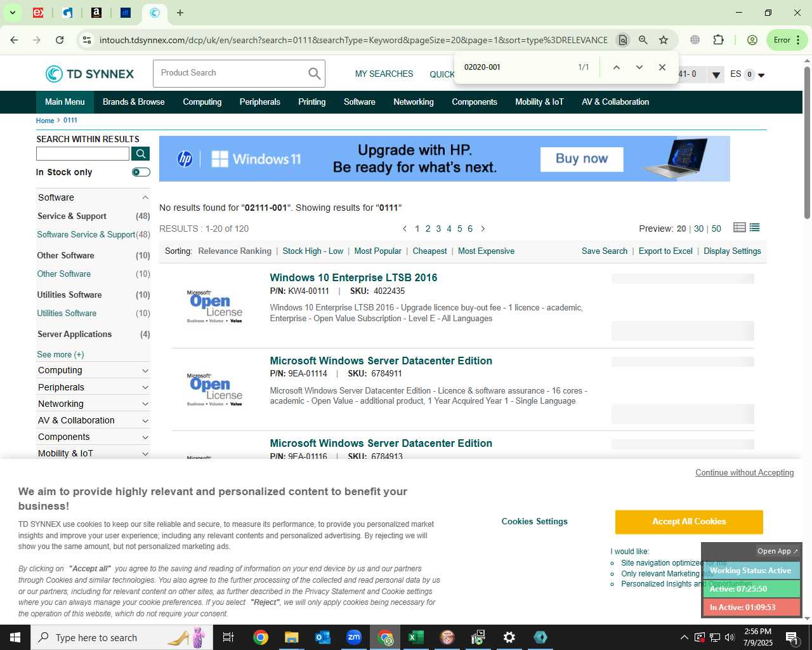
Task: Sort results by Cheapest
Action: (x=430, y=251)
